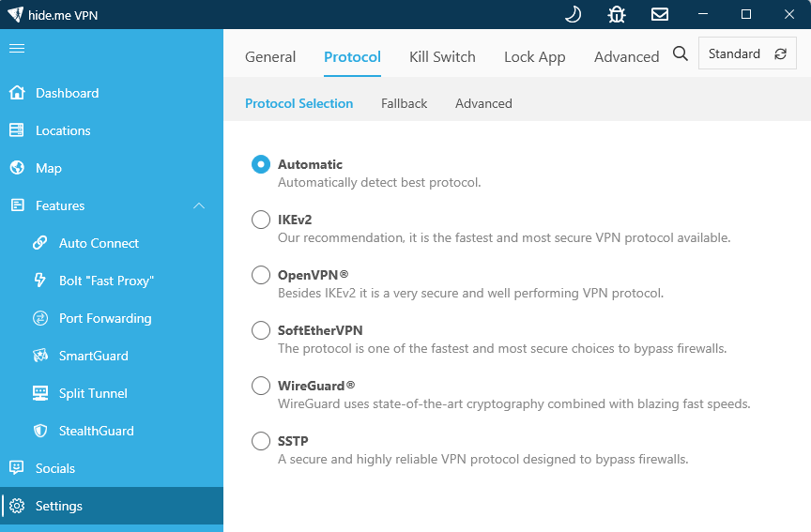Open StealthGuard feature in sidebar

(x=96, y=431)
